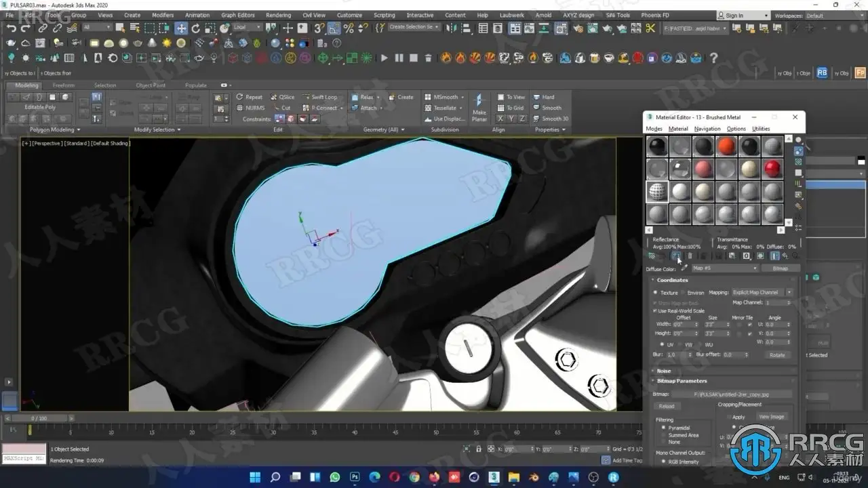Viewport: 868px width, 488px height.
Task: Enable Use Real-World Scale checkbox
Action: (x=655, y=310)
